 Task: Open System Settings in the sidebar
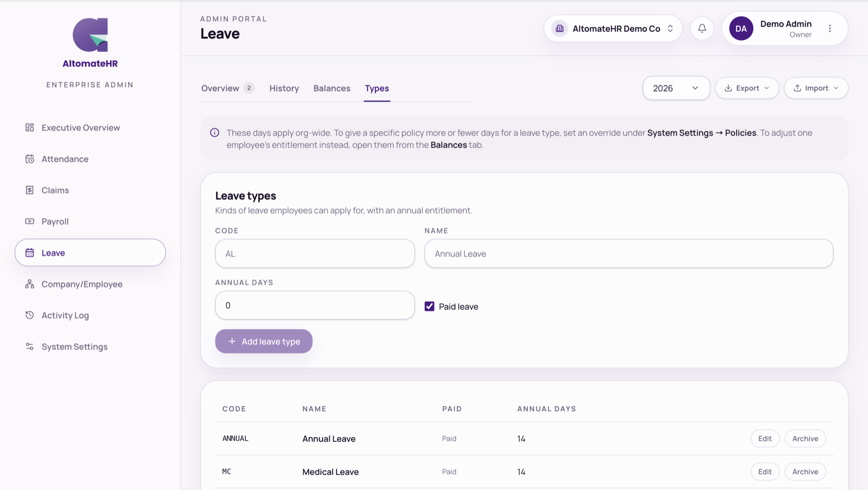tap(90, 347)
